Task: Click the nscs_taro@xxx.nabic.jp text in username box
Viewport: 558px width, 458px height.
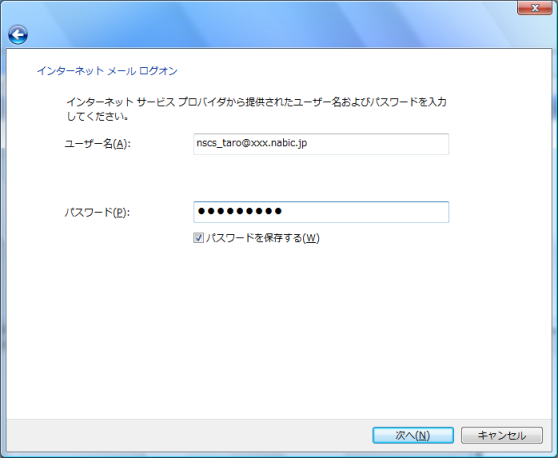Action: coord(252,143)
